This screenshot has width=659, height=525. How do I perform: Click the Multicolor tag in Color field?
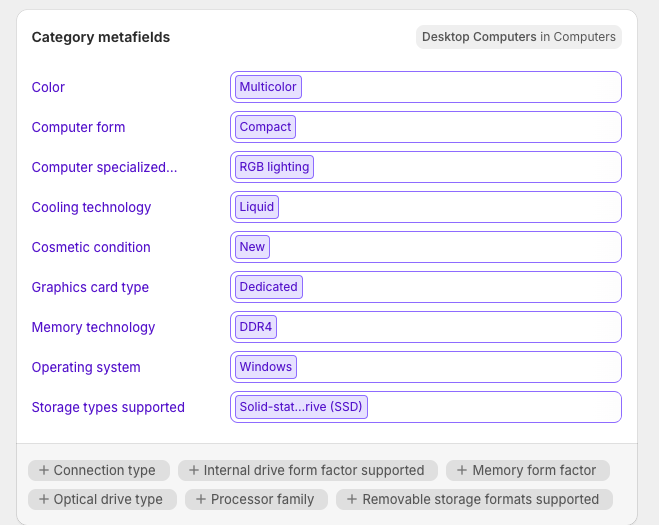pos(268,87)
